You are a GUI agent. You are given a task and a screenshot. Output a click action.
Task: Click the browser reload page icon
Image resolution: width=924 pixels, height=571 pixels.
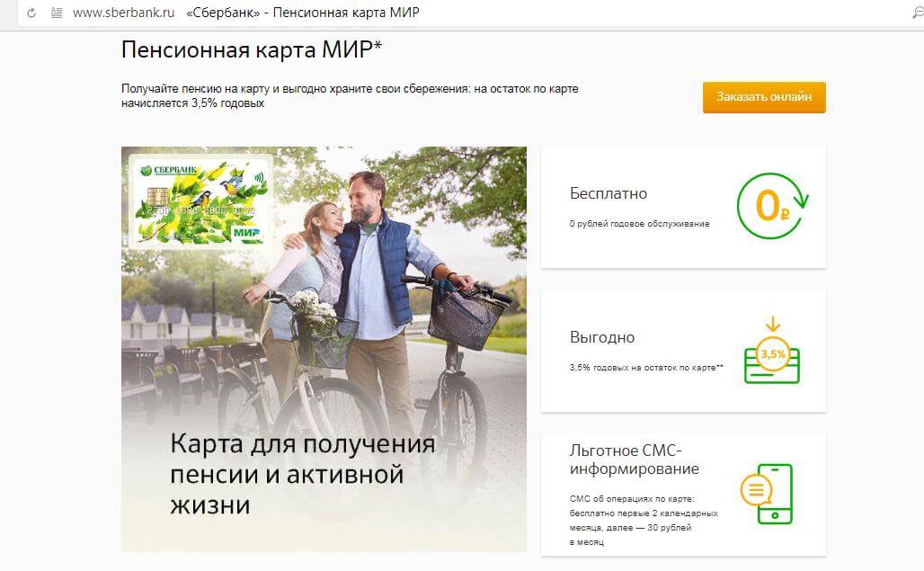click(32, 13)
